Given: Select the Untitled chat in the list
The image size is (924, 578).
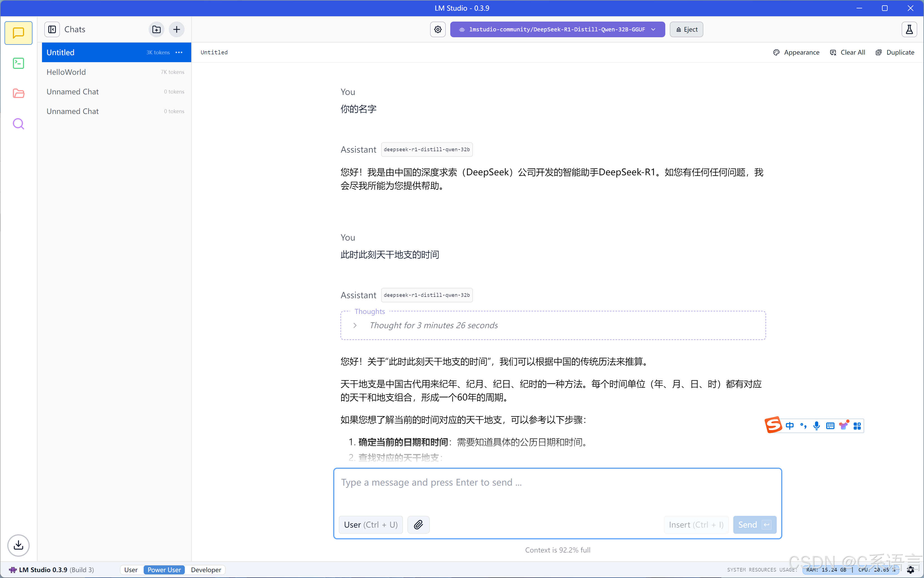Looking at the screenshot, I should coord(116,52).
